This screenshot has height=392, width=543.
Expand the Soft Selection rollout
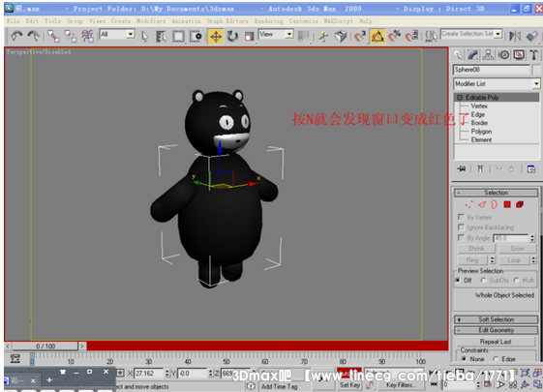497,319
